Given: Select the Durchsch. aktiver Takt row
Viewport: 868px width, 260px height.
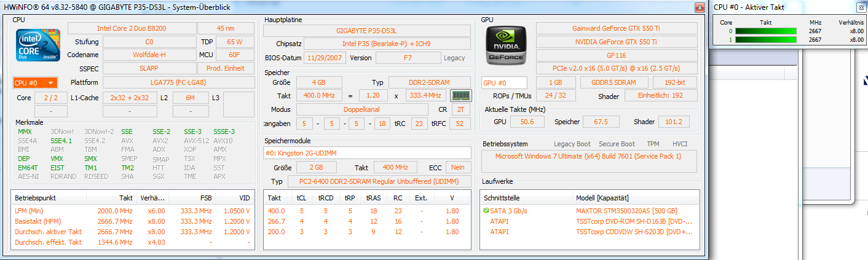Looking at the screenshot, I should [133, 232].
